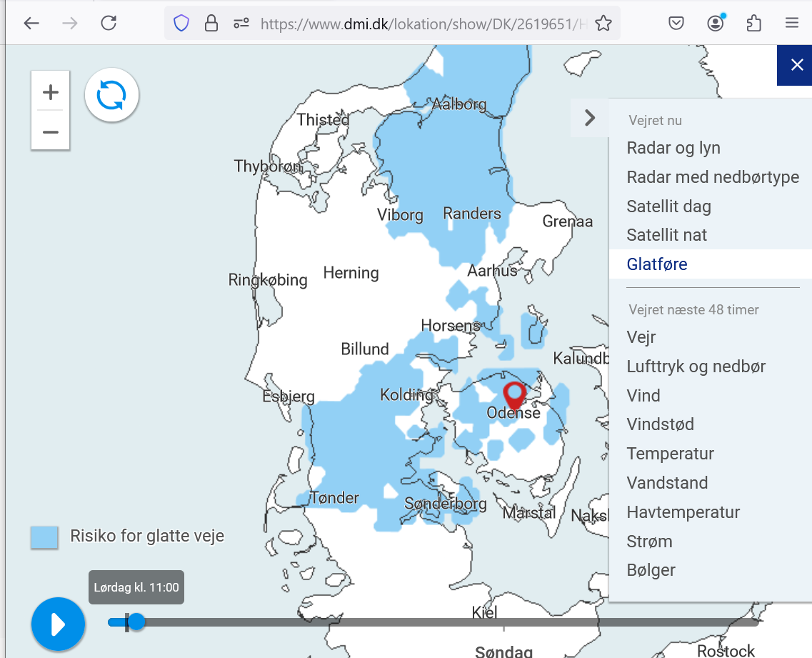Collapse the layer menu with chevron
Image resolution: width=812 pixels, height=658 pixels.
[x=590, y=118]
